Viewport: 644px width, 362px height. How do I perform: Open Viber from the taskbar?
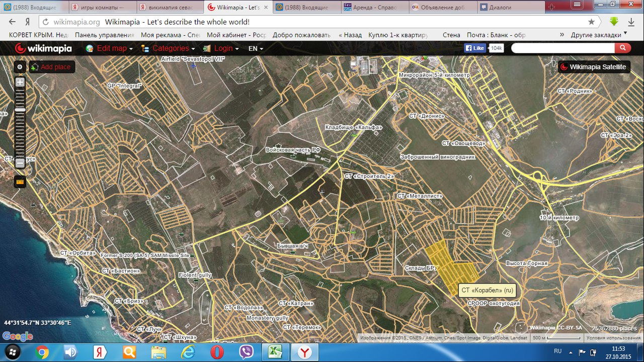(x=247, y=352)
